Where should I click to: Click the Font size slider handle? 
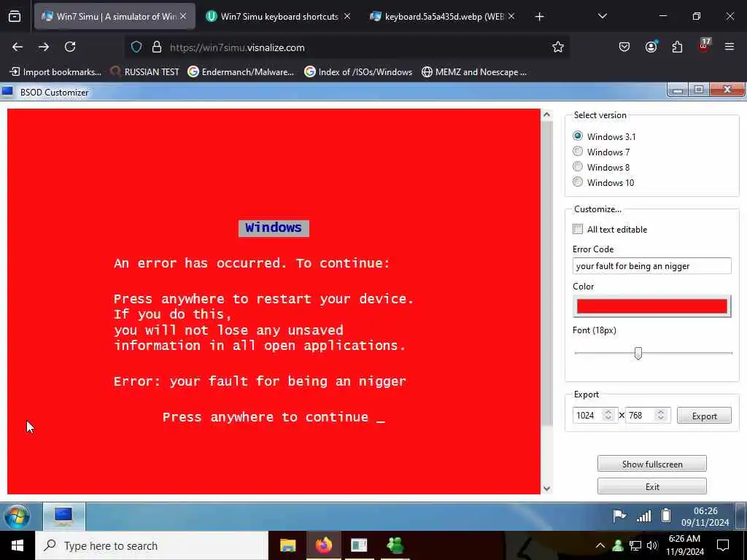tap(638, 353)
